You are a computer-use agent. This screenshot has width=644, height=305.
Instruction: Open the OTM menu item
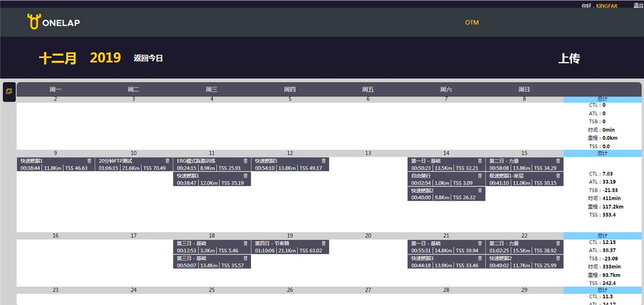(x=472, y=23)
